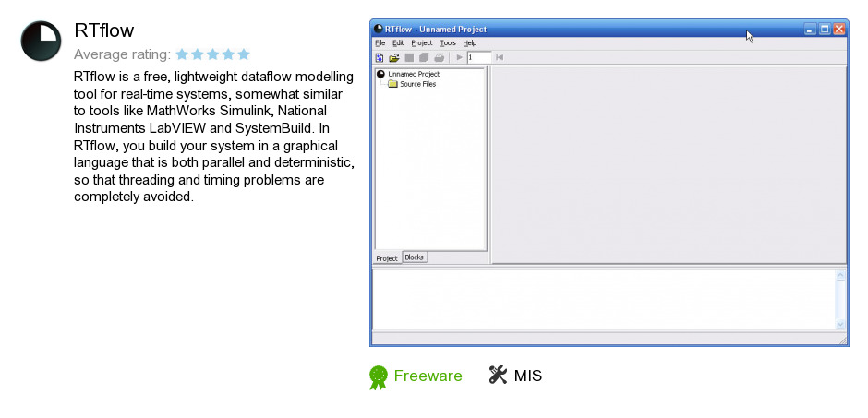
Task: Click the output pane scroll down arrow
Action: 840,325
